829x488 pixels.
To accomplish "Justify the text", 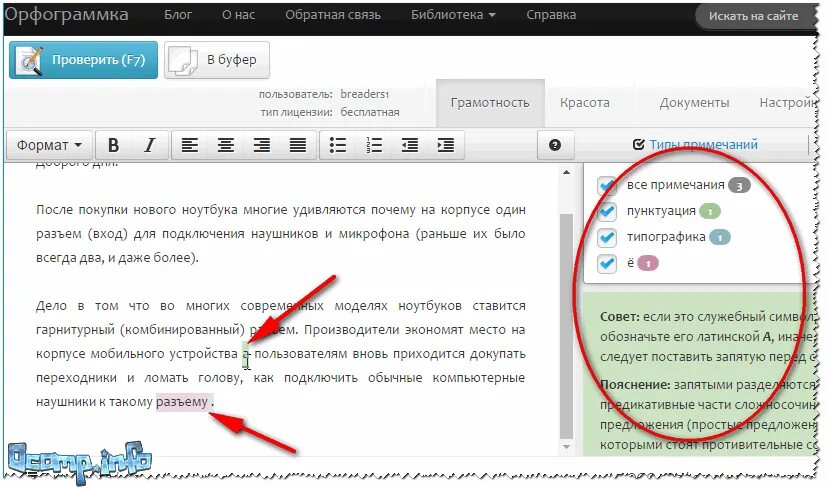I will tap(298, 145).
